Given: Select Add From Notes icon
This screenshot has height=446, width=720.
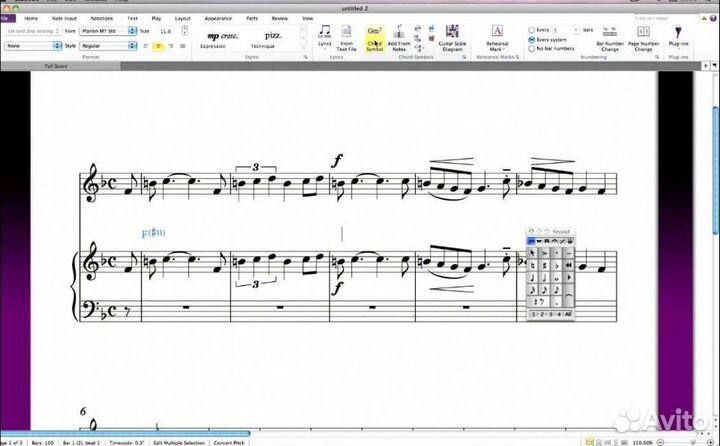Looking at the screenshot, I should 398,39.
